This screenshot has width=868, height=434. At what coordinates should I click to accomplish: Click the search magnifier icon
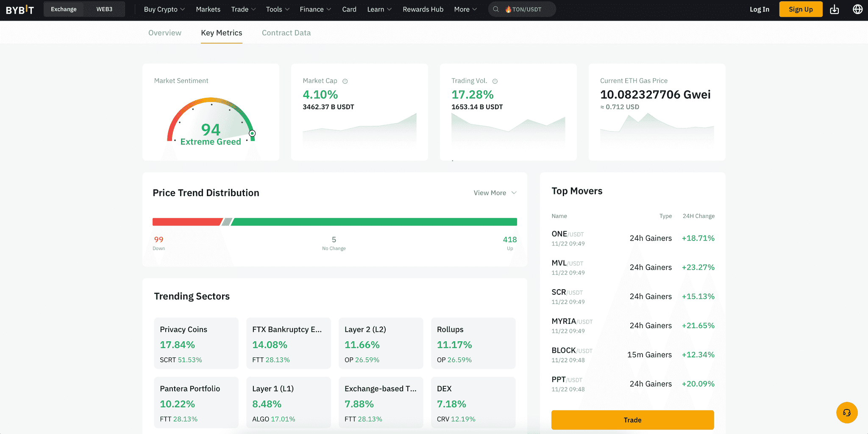(495, 9)
